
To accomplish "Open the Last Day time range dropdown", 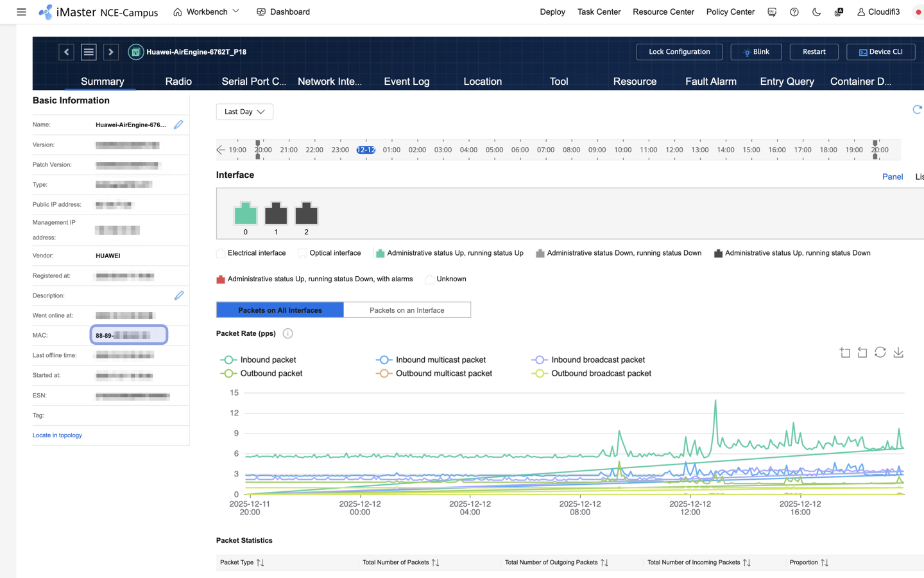I will click(x=244, y=112).
